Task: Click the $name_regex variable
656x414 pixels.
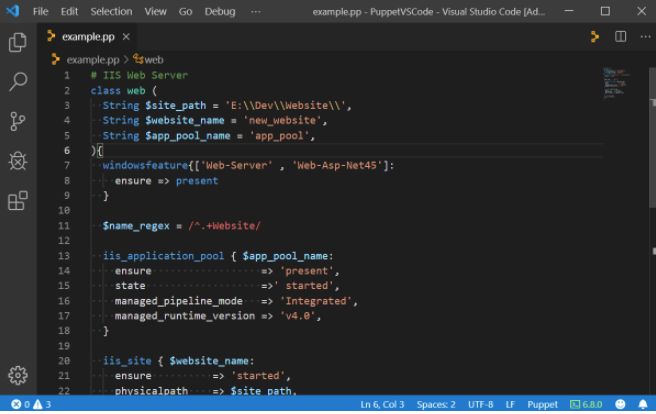Action: [136, 226]
